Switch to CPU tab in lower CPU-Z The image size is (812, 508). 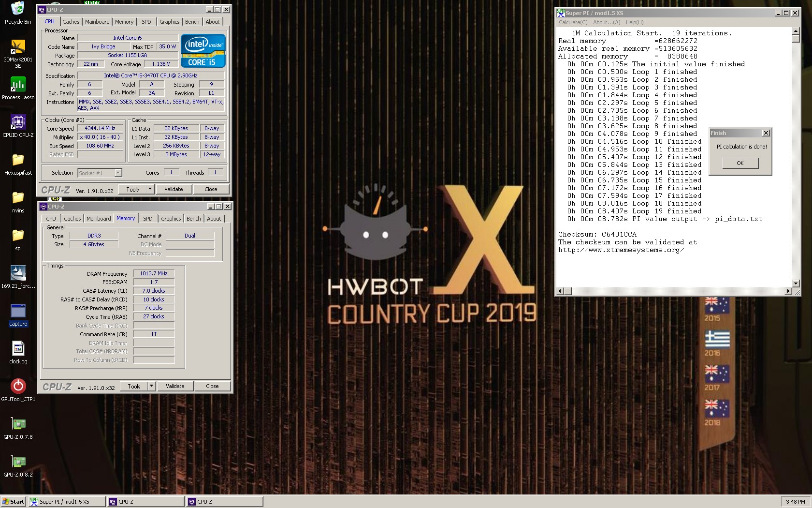[x=51, y=219]
